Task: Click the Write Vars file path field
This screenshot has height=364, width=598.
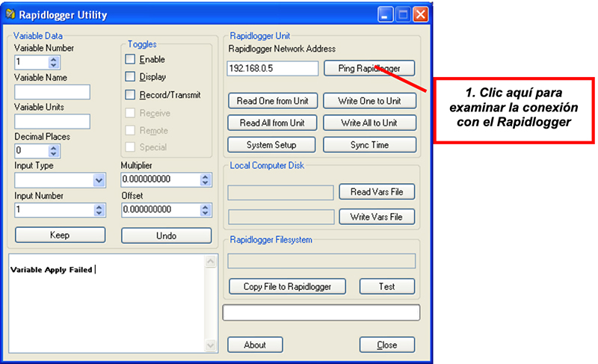Action: [x=282, y=217]
